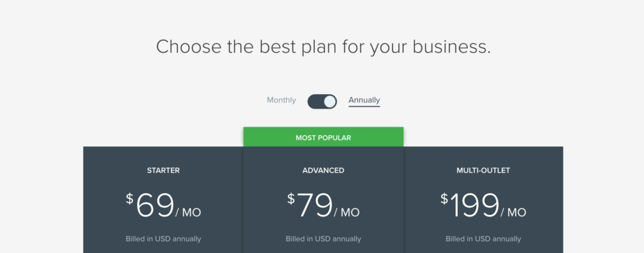Click 'Billed in USD annually' under Multi-Outlet
The height and width of the screenshot is (253, 644).
click(484, 239)
